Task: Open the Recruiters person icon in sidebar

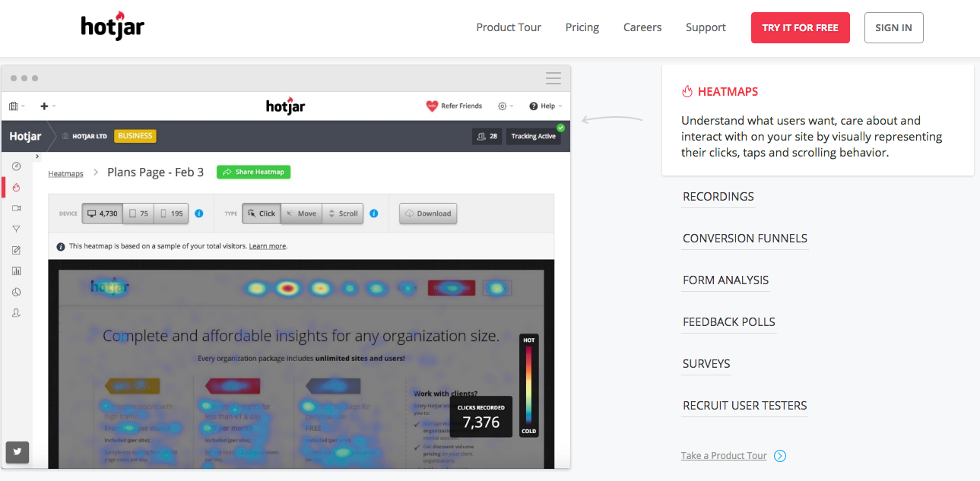Action: click(x=16, y=312)
